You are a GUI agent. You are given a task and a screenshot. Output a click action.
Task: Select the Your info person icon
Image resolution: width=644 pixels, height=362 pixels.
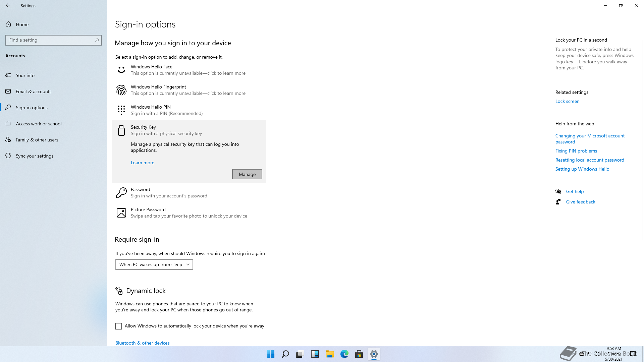(x=8, y=75)
